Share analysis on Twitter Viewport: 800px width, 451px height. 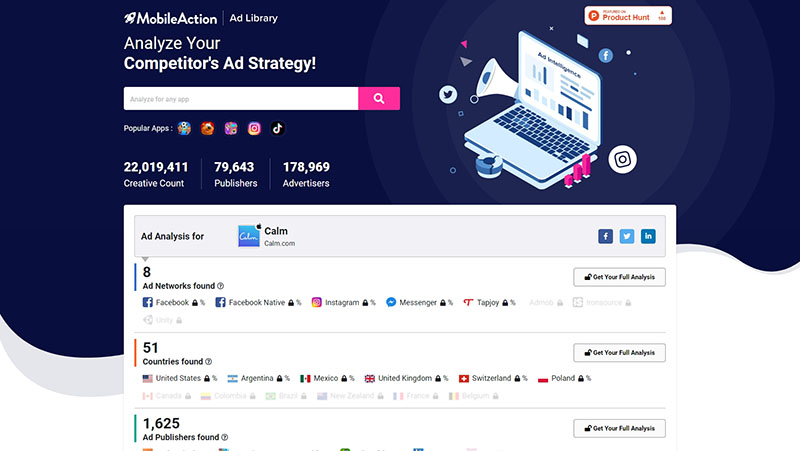coord(627,236)
